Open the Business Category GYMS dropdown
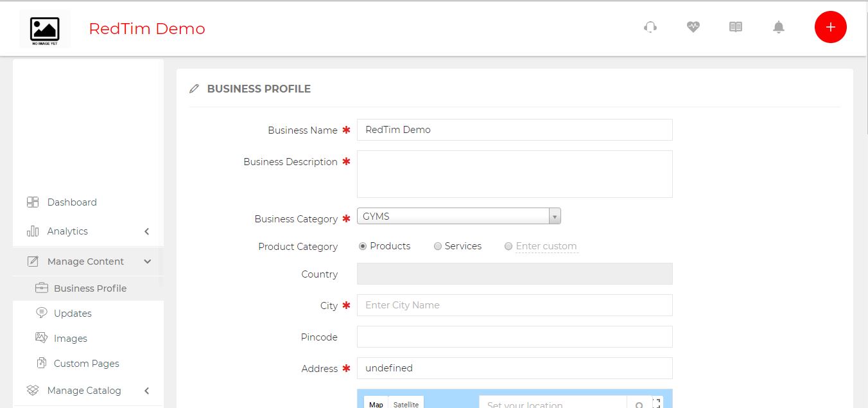 coord(459,217)
